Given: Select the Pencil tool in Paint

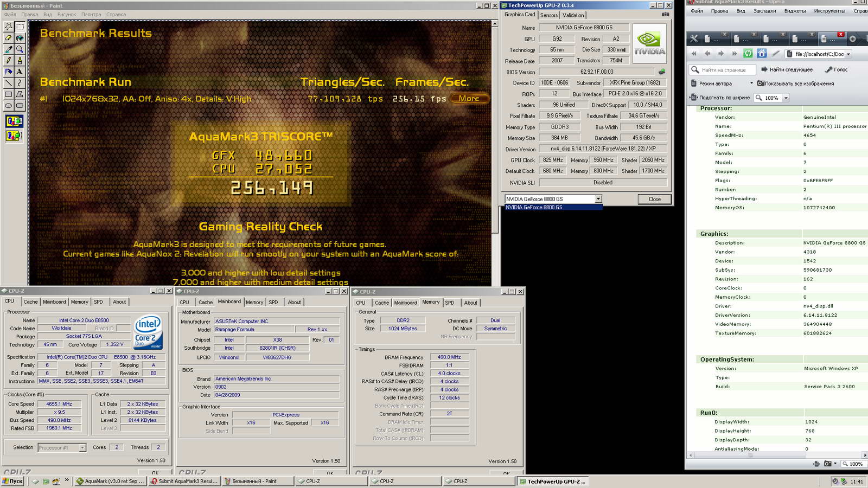Looking at the screenshot, I should [x=9, y=60].
